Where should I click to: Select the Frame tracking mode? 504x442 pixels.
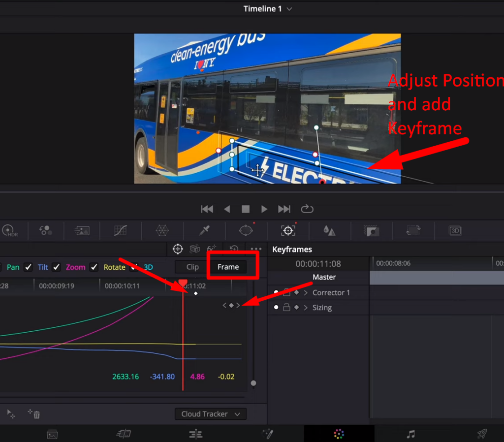228,267
